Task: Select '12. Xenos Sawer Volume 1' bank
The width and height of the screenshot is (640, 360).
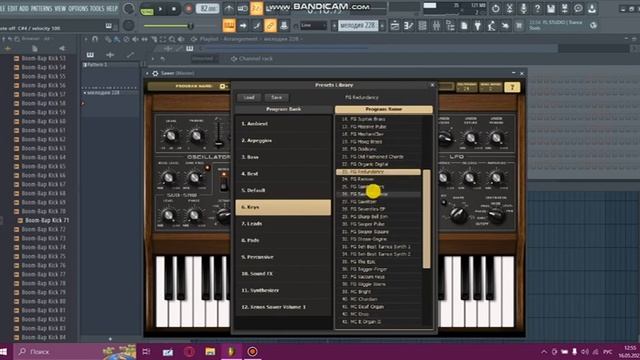Action: [x=283, y=307]
